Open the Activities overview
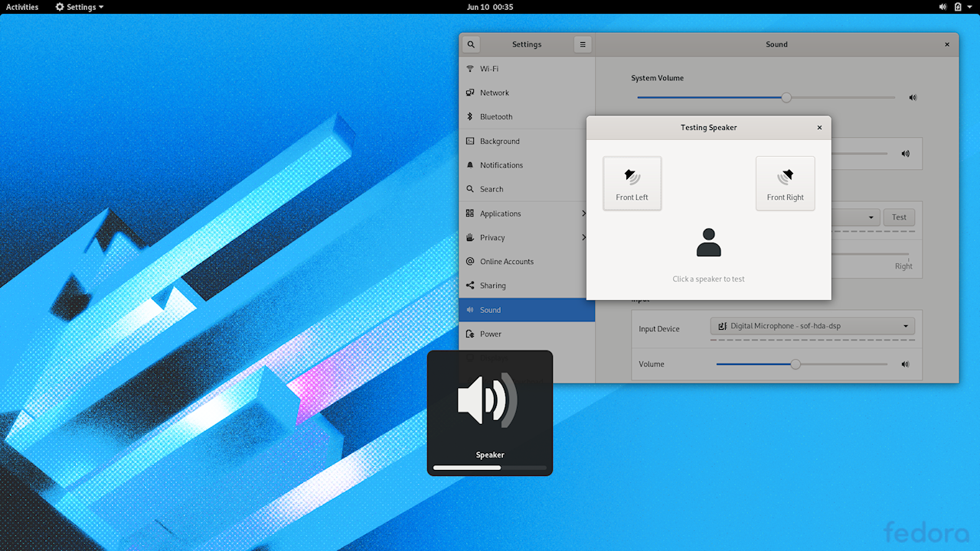The image size is (980, 551). (x=22, y=7)
